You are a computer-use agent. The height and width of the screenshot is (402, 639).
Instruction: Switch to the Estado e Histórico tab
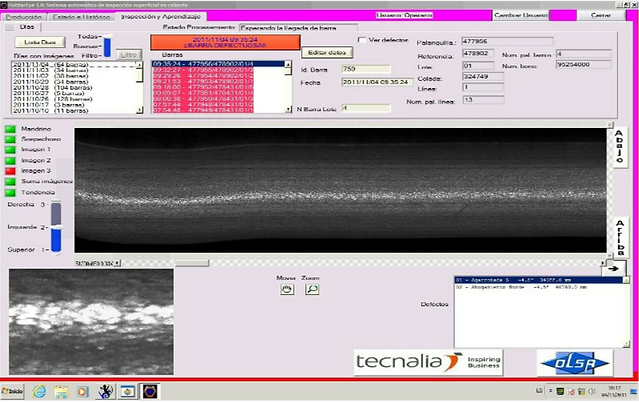click(x=81, y=17)
